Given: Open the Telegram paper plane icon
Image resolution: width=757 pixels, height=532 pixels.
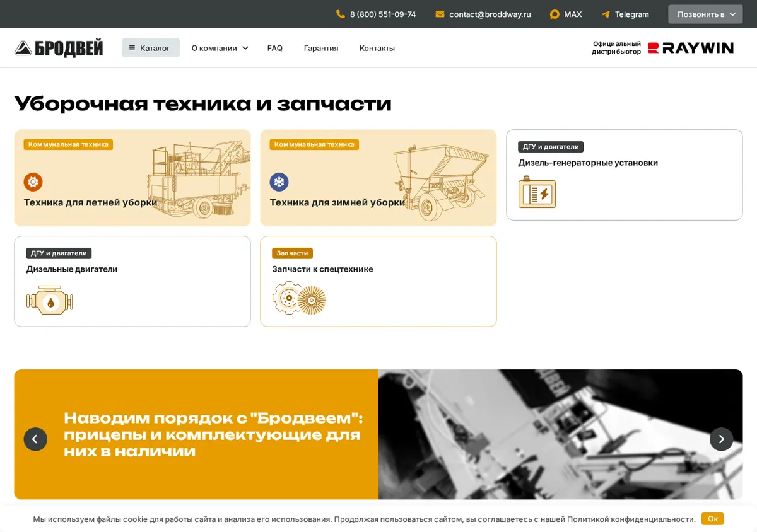Looking at the screenshot, I should click(606, 14).
